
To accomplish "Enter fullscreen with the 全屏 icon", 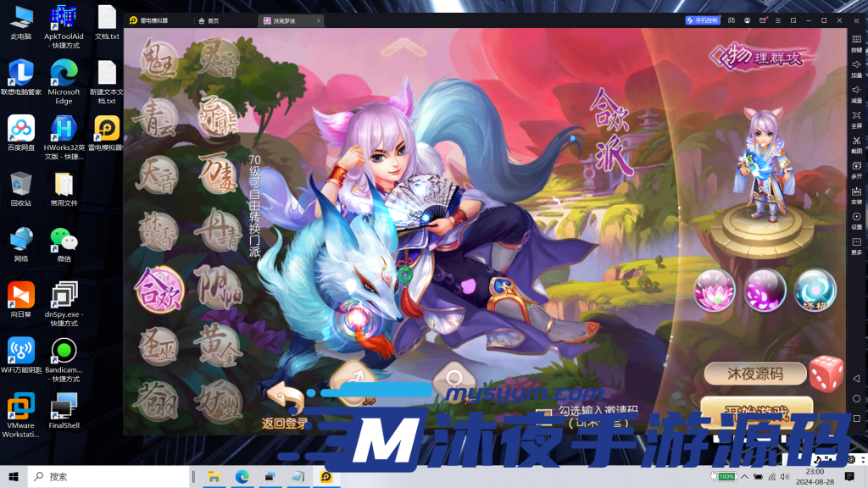I will 856,119.
